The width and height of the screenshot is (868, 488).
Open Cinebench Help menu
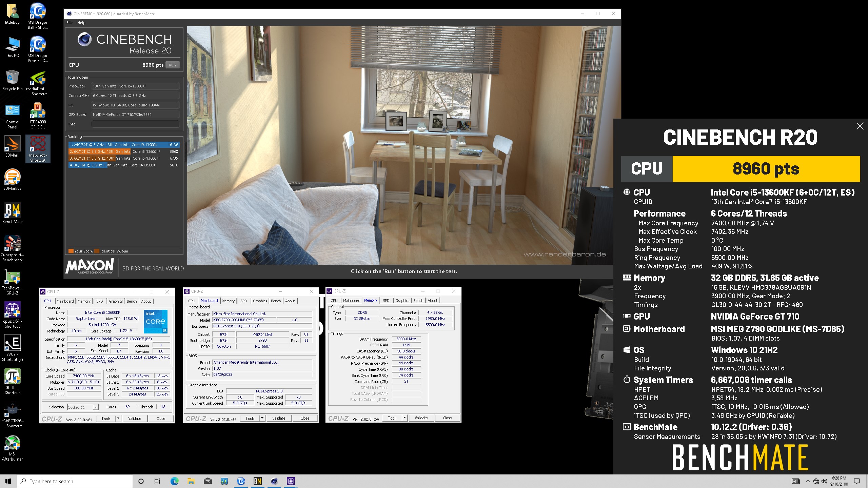pos(81,23)
